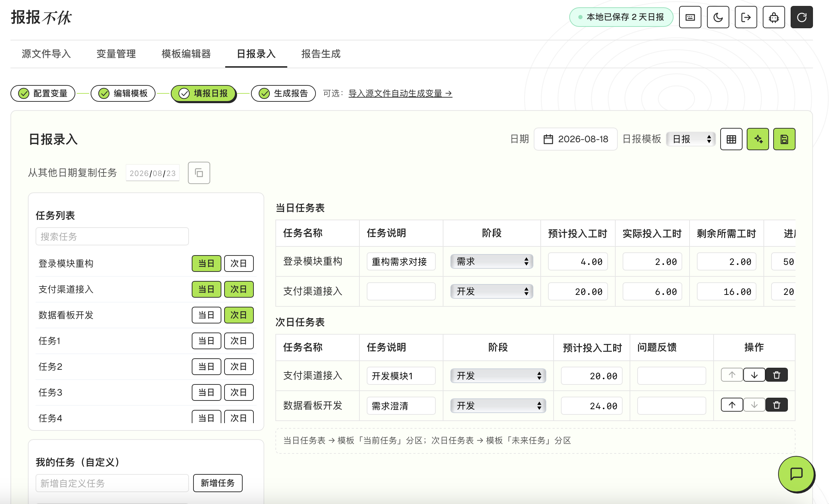Image resolution: width=829 pixels, height=504 pixels.
Task: Open 导入源文件自动生成变量 link
Action: (x=400, y=93)
